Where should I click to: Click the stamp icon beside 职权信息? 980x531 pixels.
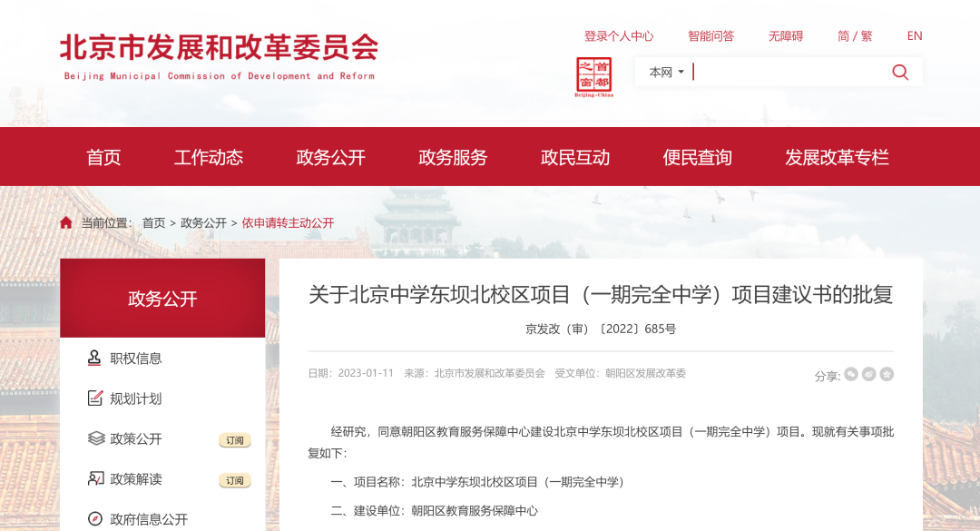coord(95,359)
